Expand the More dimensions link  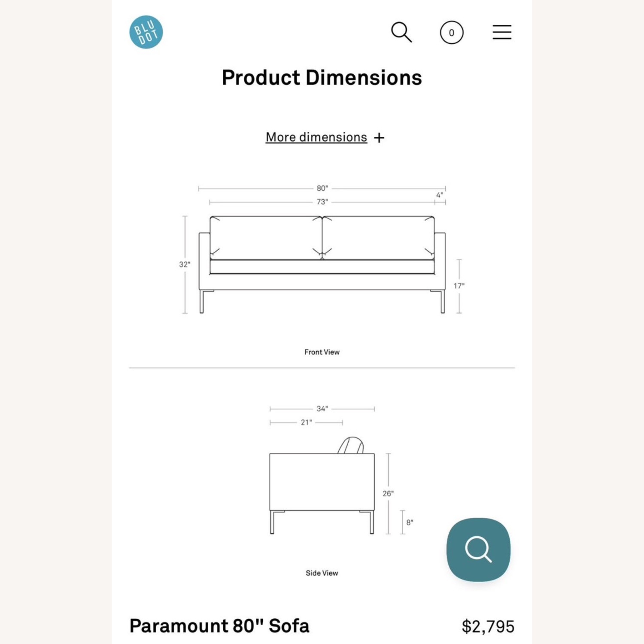click(316, 137)
